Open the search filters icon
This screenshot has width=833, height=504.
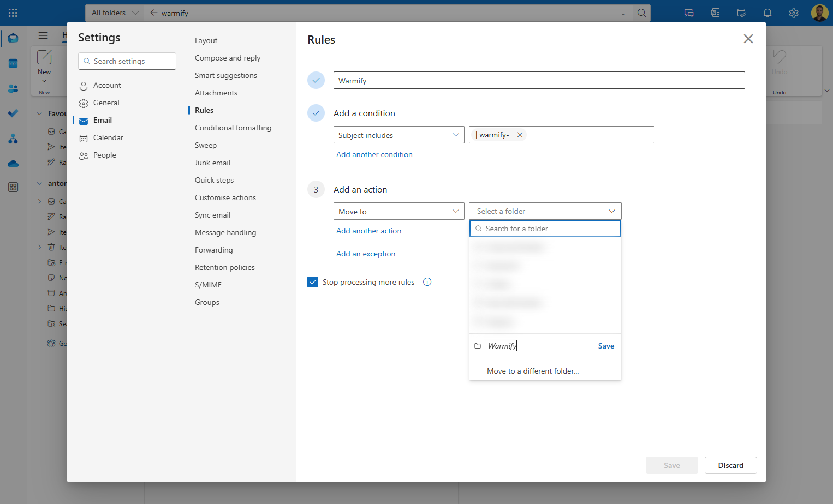(x=623, y=13)
